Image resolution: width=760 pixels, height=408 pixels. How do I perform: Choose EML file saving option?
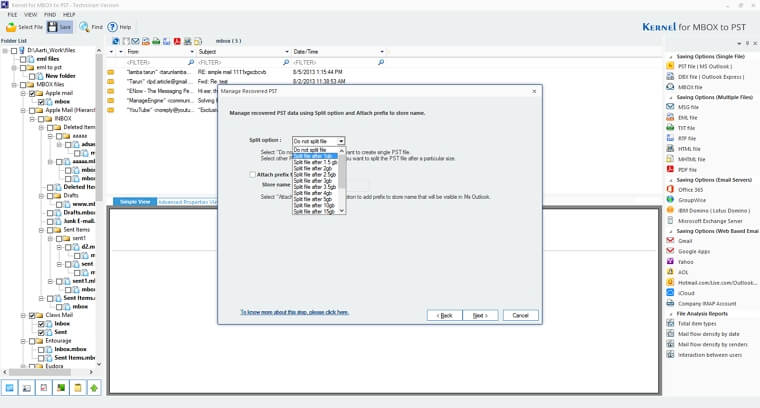click(687, 118)
